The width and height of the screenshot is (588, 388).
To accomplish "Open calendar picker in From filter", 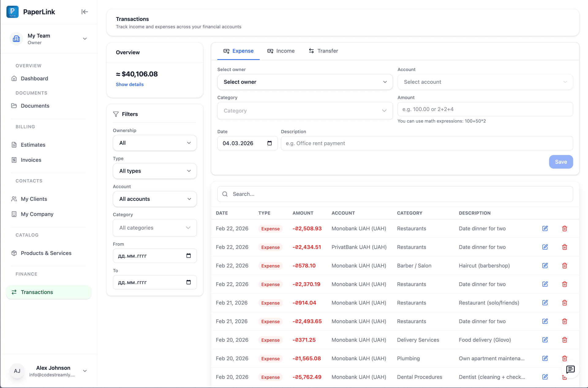I will 189,256.
